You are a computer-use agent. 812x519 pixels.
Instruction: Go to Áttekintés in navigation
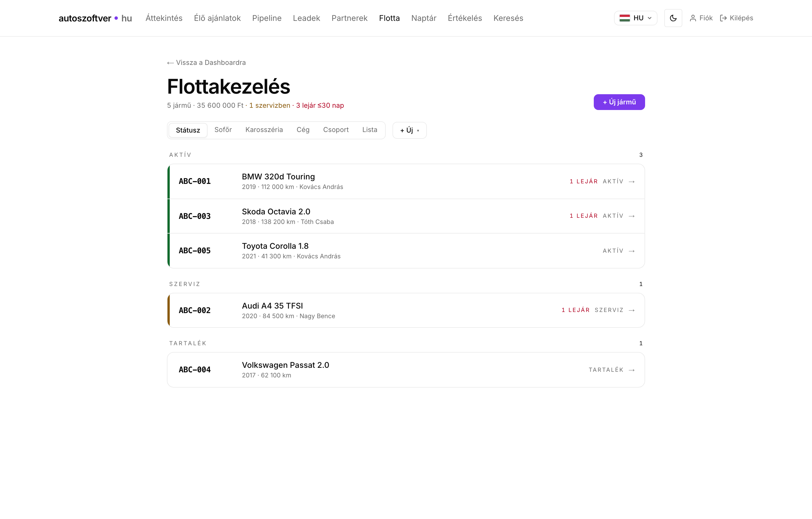(164, 18)
